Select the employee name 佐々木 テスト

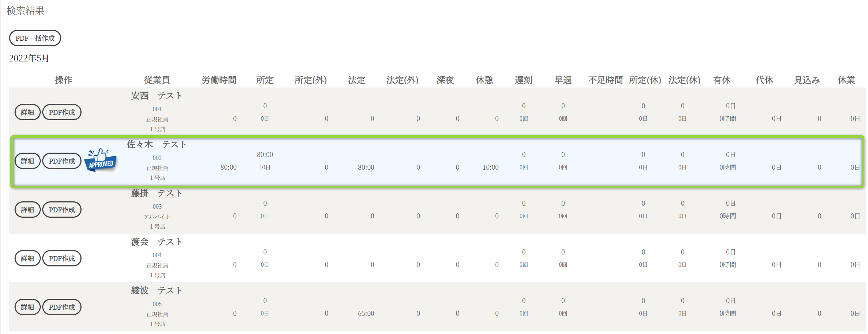[x=157, y=145]
